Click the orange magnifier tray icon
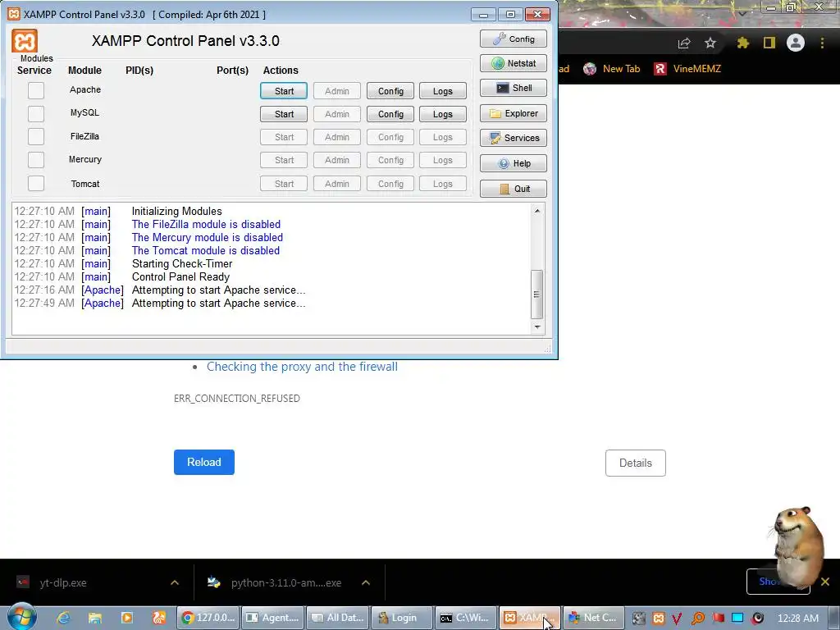Image resolution: width=840 pixels, height=630 pixels. pyautogui.click(x=697, y=619)
